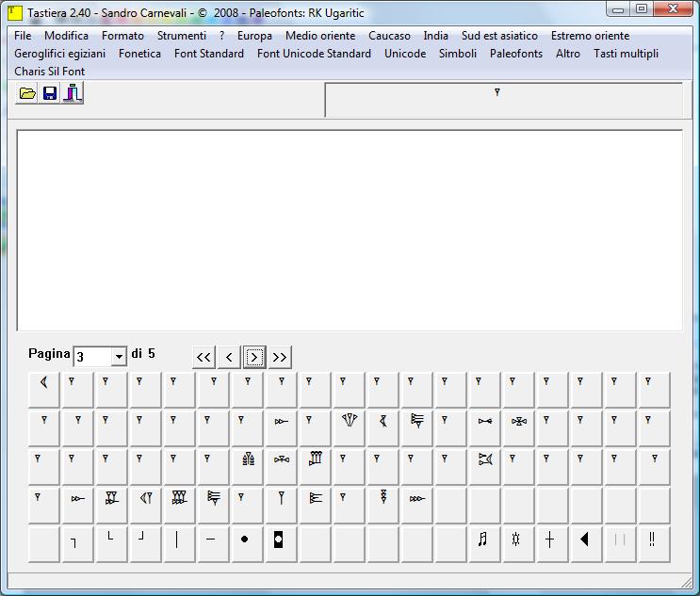Viewport: 700px width, 596px height.
Task: Insert the inverse bullet ◘ key
Action: pyautogui.click(x=282, y=544)
